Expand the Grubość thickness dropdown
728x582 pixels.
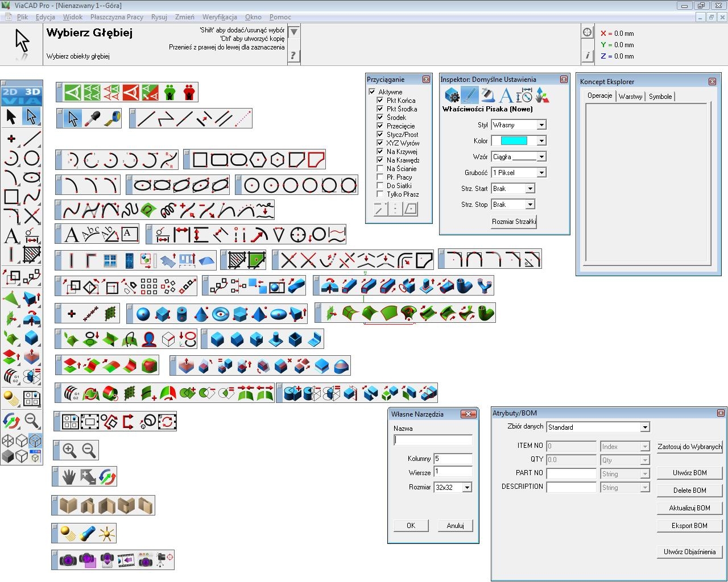tap(541, 172)
